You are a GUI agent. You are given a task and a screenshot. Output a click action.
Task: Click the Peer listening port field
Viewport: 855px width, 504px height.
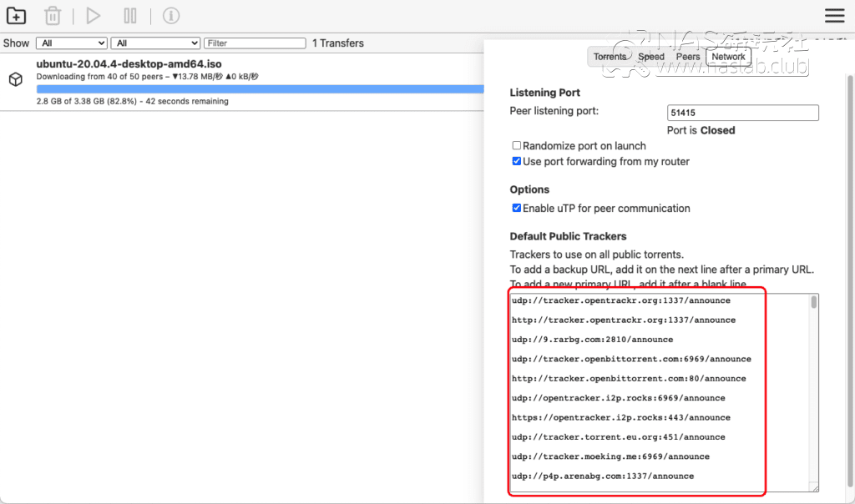coord(742,113)
